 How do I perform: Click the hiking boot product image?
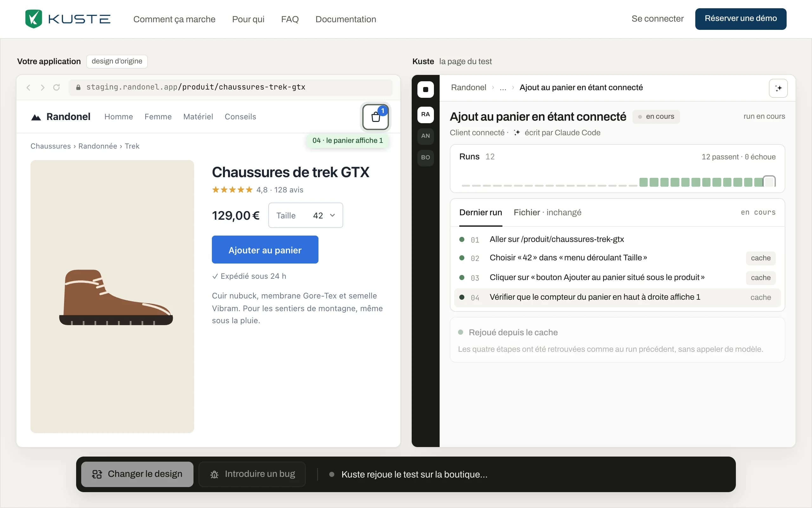pyautogui.click(x=116, y=297)
